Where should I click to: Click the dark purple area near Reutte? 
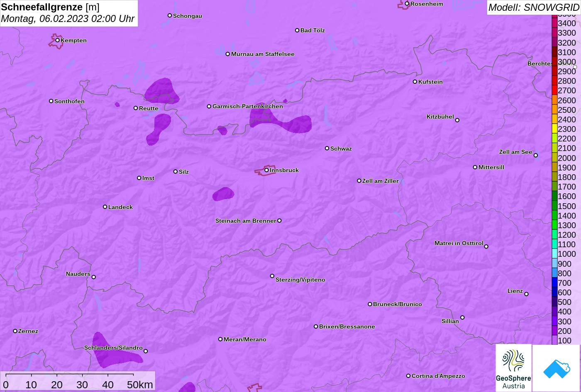[161, 91]
